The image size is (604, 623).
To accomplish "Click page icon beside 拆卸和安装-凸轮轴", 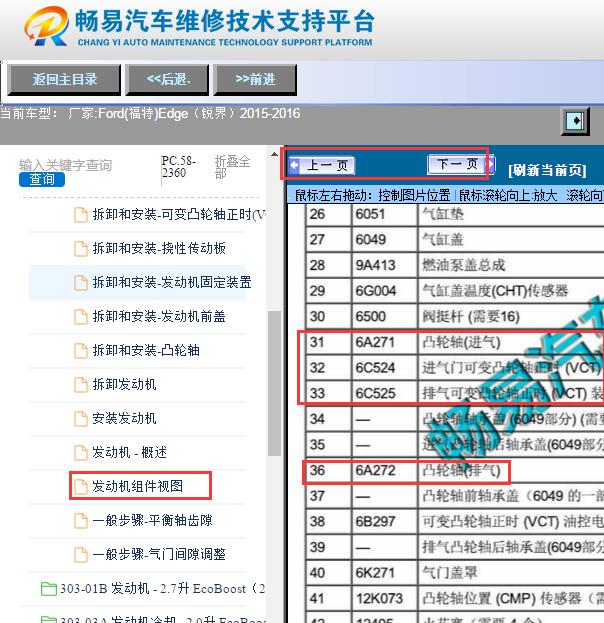I will click(81, 351).
